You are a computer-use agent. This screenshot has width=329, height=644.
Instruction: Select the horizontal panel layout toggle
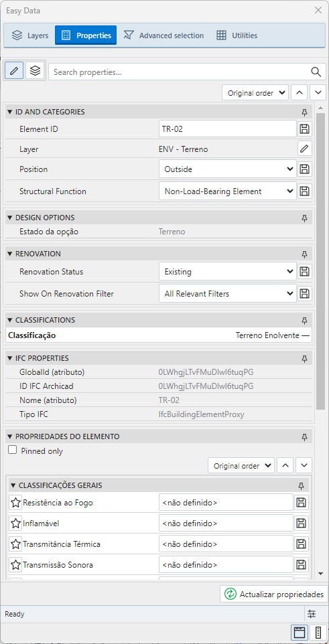click(x=300, y=633)
